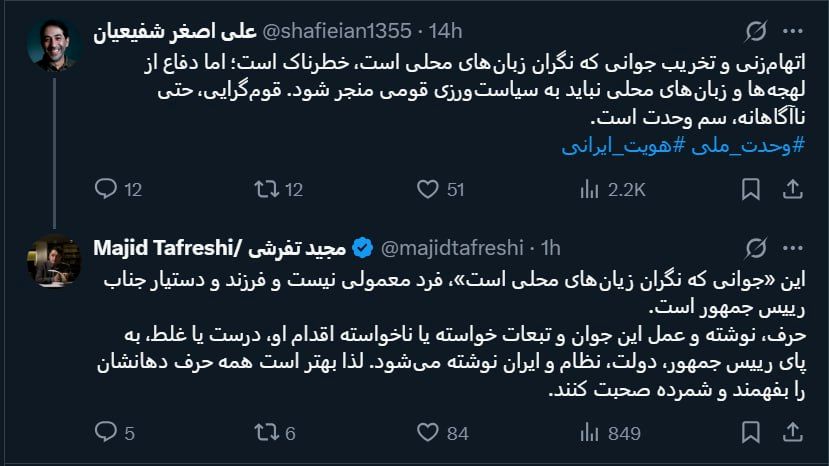The image size is (829, 466).
Task: Open Majid Tafreshi's profile picture
Action: tap(54, 262)
